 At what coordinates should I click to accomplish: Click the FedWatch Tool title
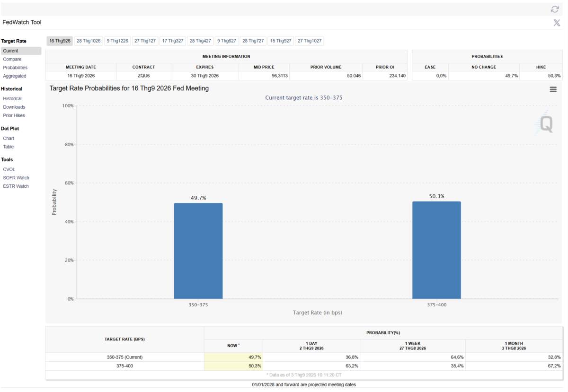pyautogui.click(x=22, y=22)
